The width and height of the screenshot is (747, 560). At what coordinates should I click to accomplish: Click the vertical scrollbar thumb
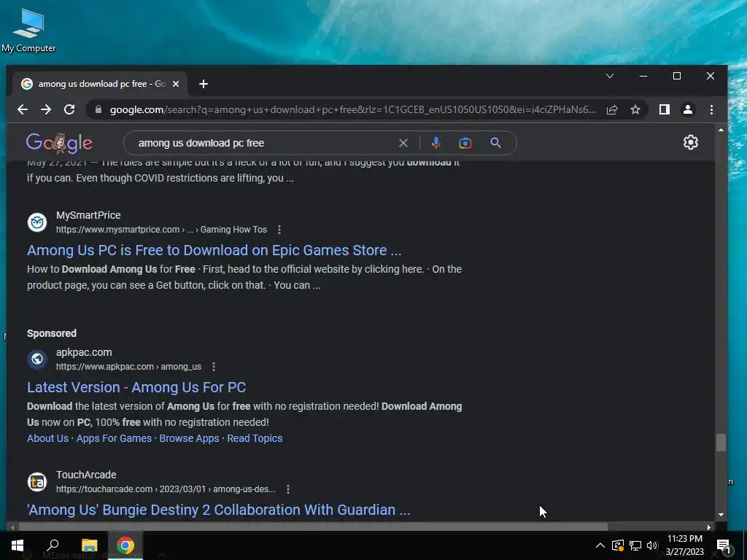[x=720, y=443]
